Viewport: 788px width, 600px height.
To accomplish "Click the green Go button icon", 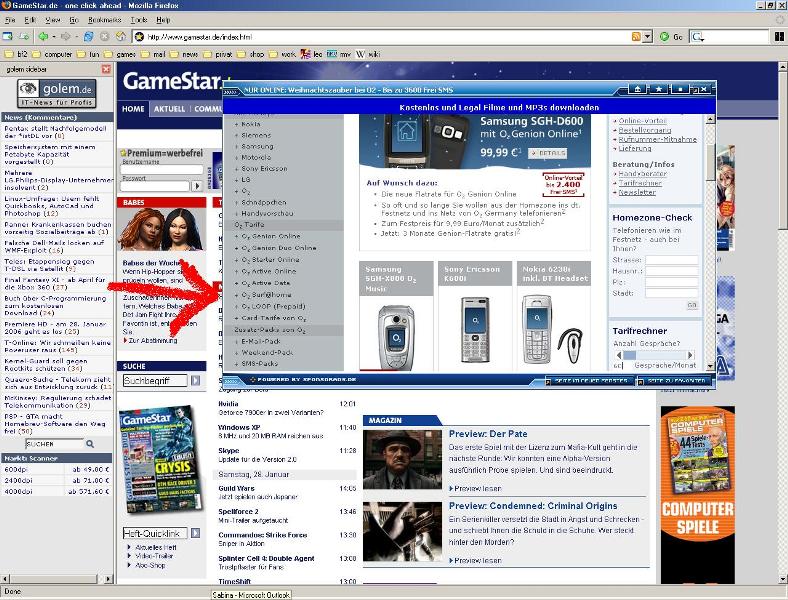I will point(664,37).
